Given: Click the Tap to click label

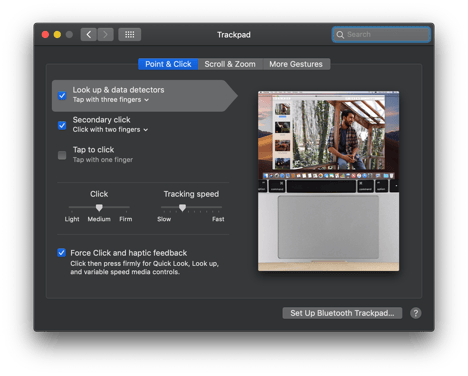Looking at the screenshot, I should click(93, 150).
